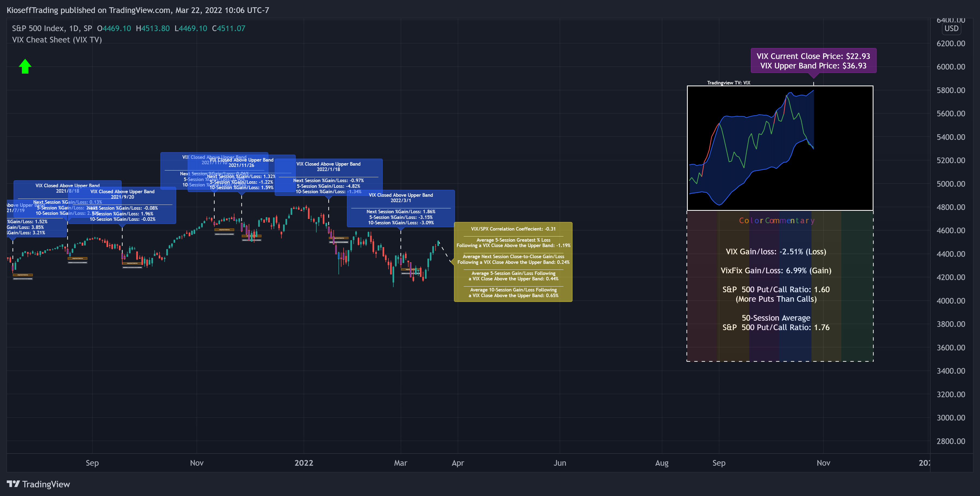The height and width of the screenshot is (496, 980).
Task: Click the VIX/SPX Correlation Coeffecient -0.31 line
Action: (x=513, y=229)
